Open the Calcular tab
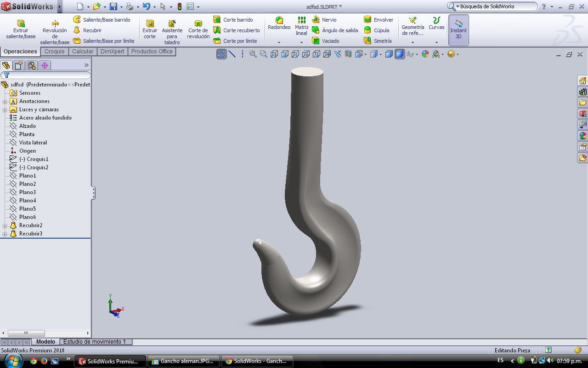588x368 pixels. (83, 52)
